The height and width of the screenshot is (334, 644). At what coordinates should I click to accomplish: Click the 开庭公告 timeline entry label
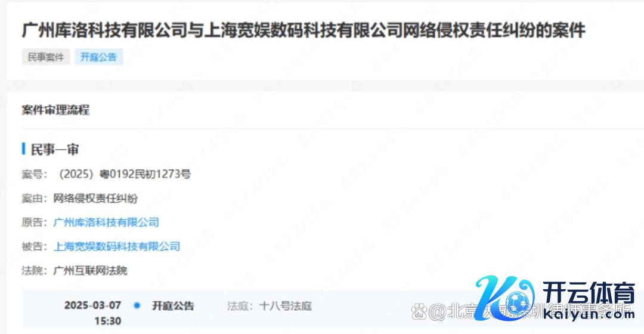tap(173, 305)
